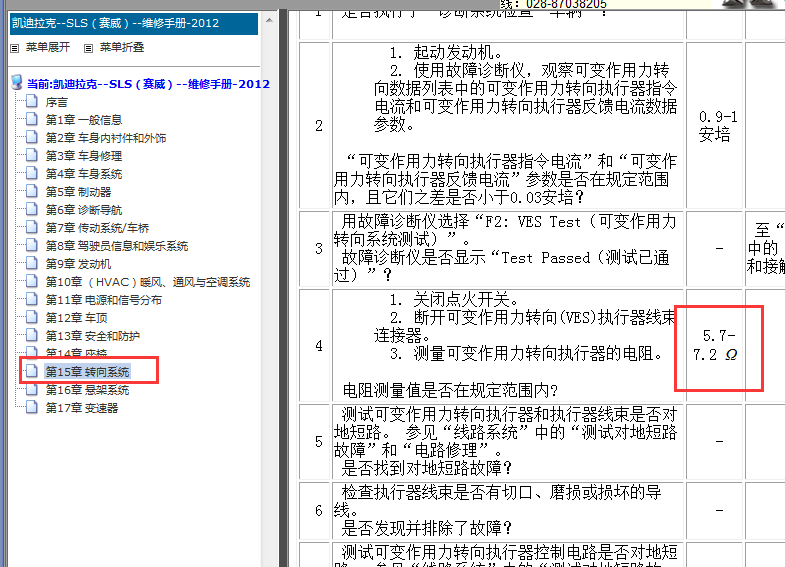Open 第10章 (HVAC) 暖风、通风与空调系统

tap(148, 282)
